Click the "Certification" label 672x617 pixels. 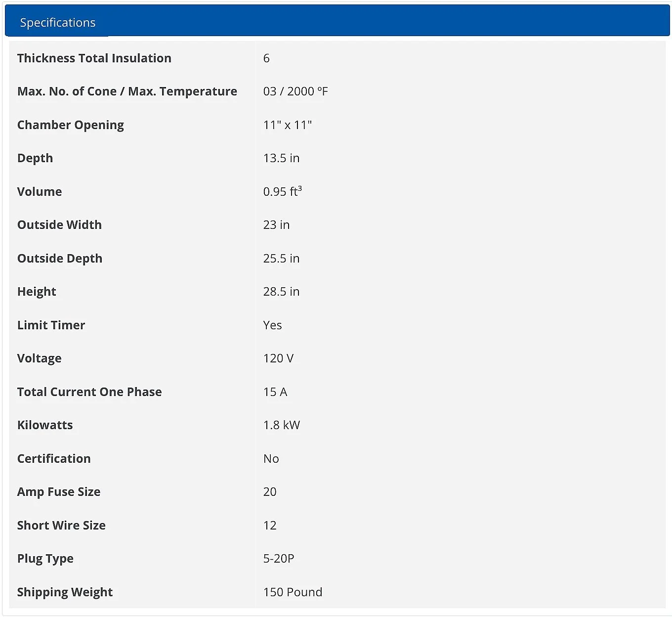pyautogui.click(x=54, y=459)
